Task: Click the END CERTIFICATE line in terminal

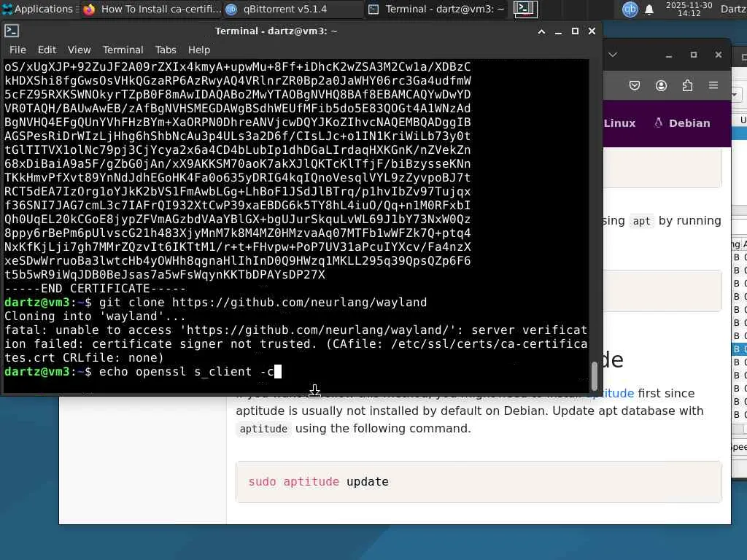Action: [x=96, y=289]
